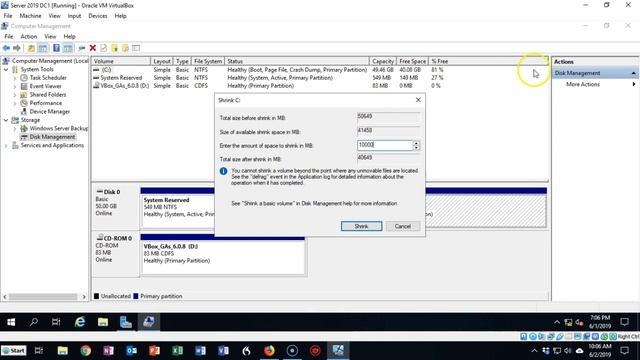Screen dimensions: 640x360
Task: Expand Task Scheduler chevron
Action: coord(15,78)
